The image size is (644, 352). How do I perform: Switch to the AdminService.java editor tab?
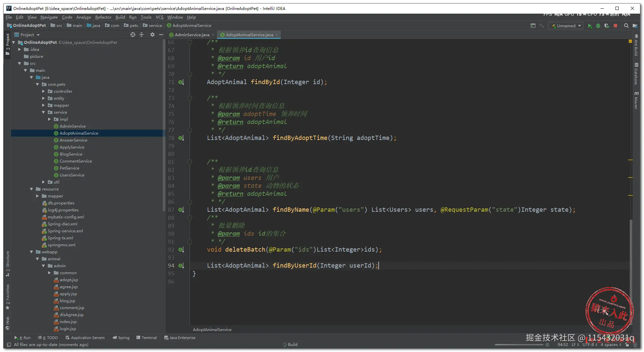(x=192, y=35)
